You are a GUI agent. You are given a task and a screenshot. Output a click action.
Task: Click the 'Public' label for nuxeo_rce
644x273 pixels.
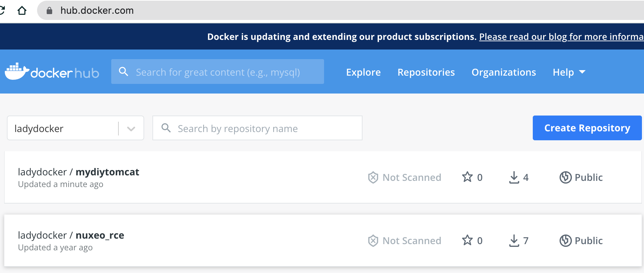[589, 241]
